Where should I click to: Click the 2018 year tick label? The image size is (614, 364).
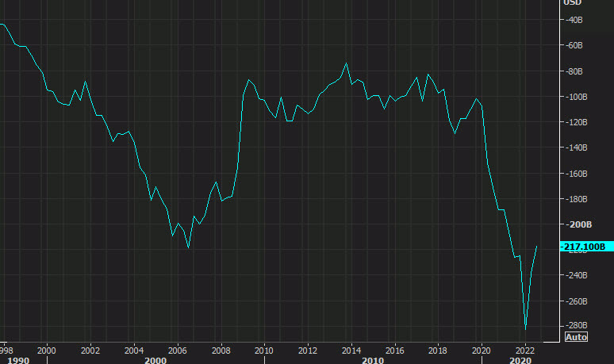click(x=437, y=351)
